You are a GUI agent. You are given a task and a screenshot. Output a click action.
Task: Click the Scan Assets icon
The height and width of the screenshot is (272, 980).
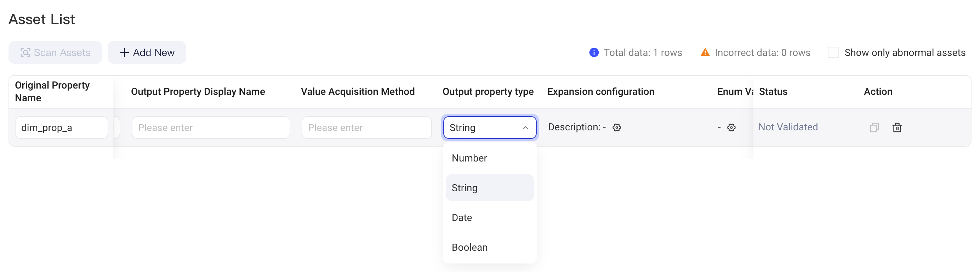25,52
